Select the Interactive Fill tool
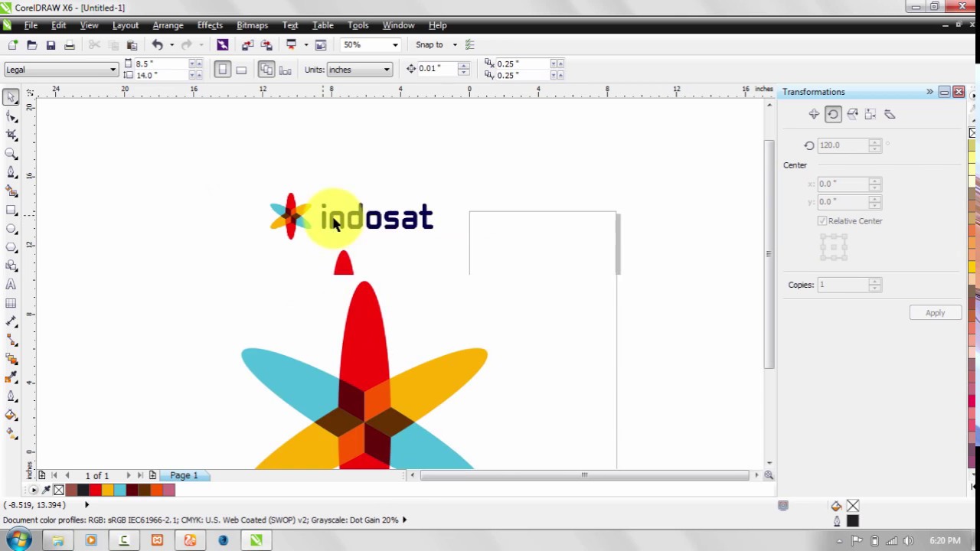 point(11,434)
